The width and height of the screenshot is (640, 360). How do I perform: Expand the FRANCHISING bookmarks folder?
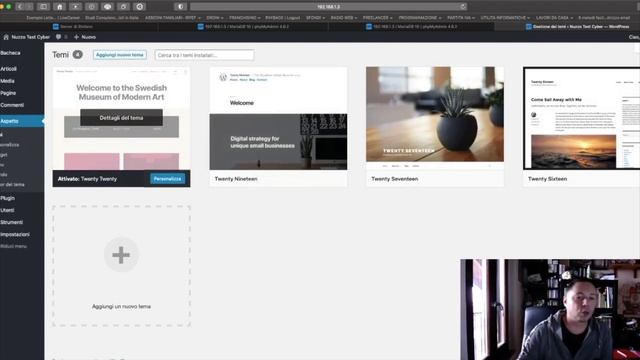[x=244, y=18]
